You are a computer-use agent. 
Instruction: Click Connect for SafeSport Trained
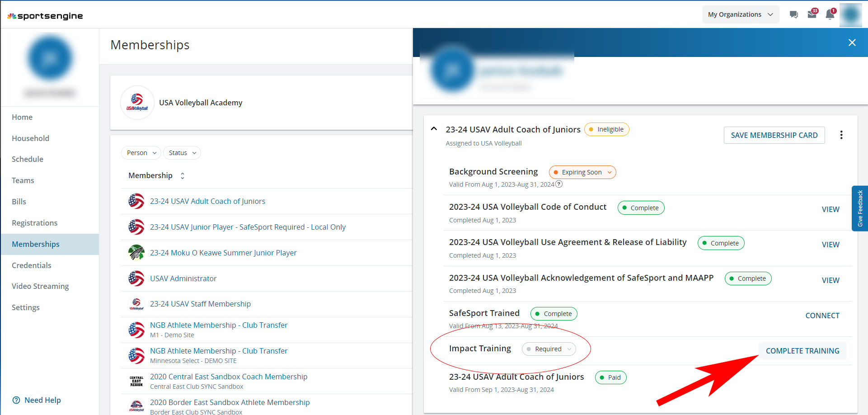(822, 316)
